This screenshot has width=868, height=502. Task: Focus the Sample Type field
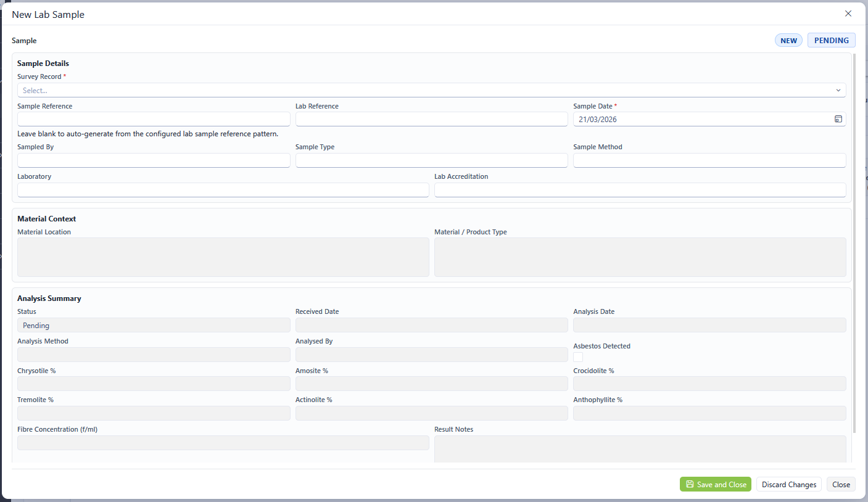pyautogui.click(x=431, y=160)
